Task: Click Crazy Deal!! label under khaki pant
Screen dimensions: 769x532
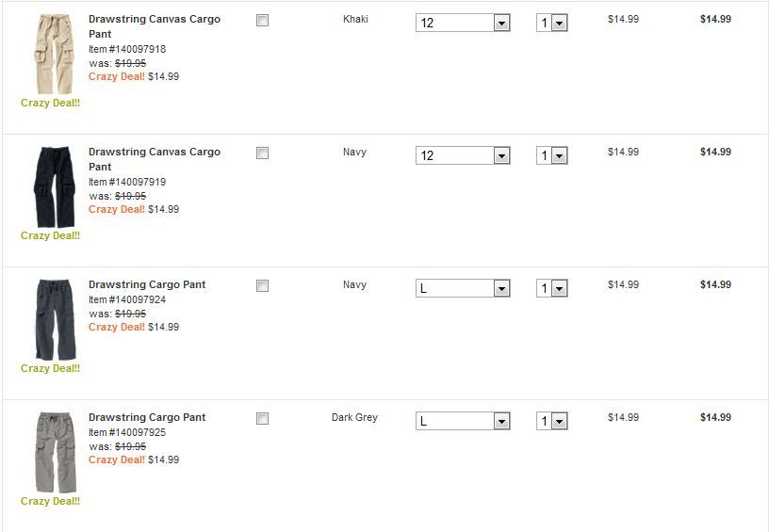Action: (x=51, y=104)
